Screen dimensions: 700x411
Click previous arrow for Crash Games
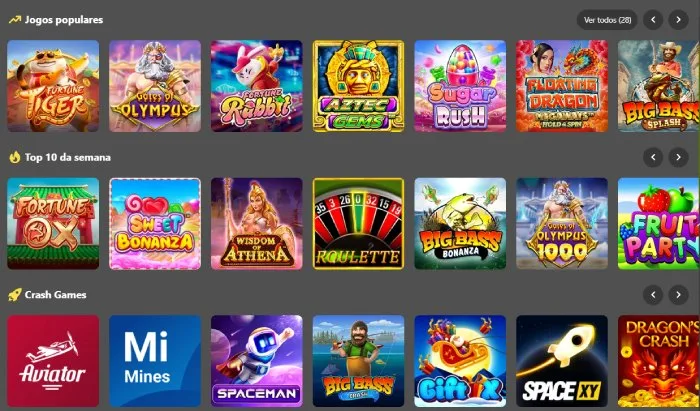[653, 295]
